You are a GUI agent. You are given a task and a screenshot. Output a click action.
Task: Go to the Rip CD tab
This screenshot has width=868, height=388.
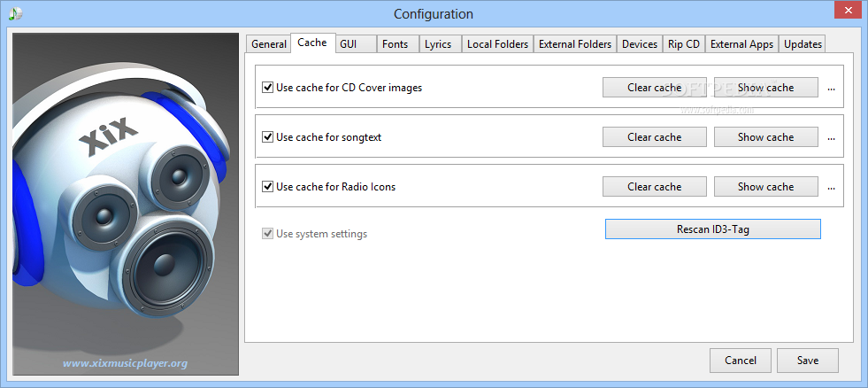click(x=684, y=44)
